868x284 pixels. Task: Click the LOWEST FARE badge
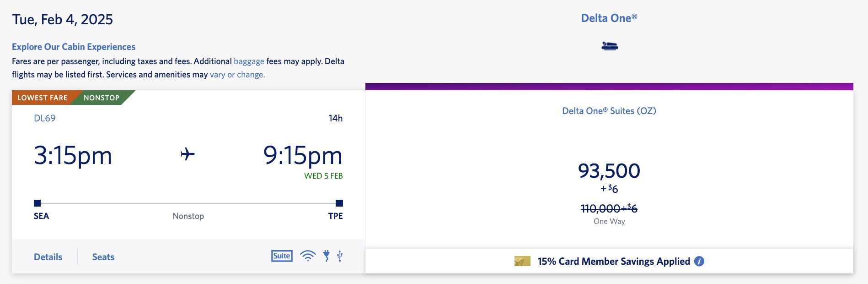pos(42,98)
